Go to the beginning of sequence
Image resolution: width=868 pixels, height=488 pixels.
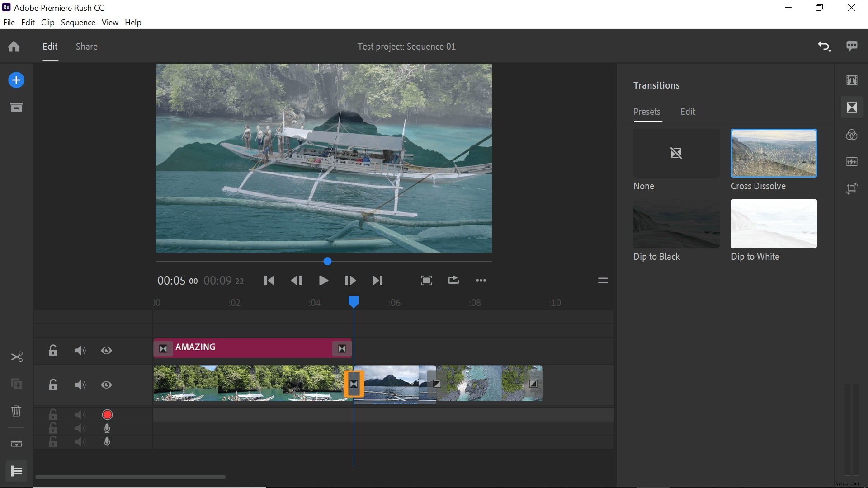pyautogui.click(x=269, y=281)
